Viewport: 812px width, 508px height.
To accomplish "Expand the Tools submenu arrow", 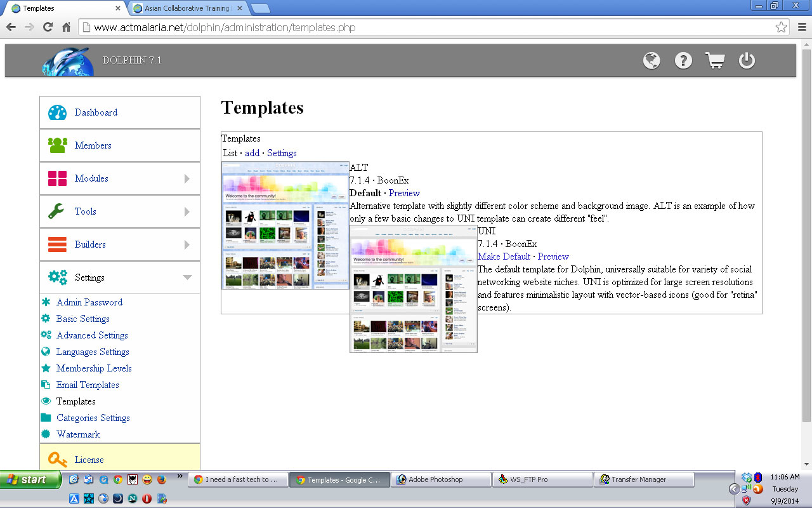I will (187, 211).
